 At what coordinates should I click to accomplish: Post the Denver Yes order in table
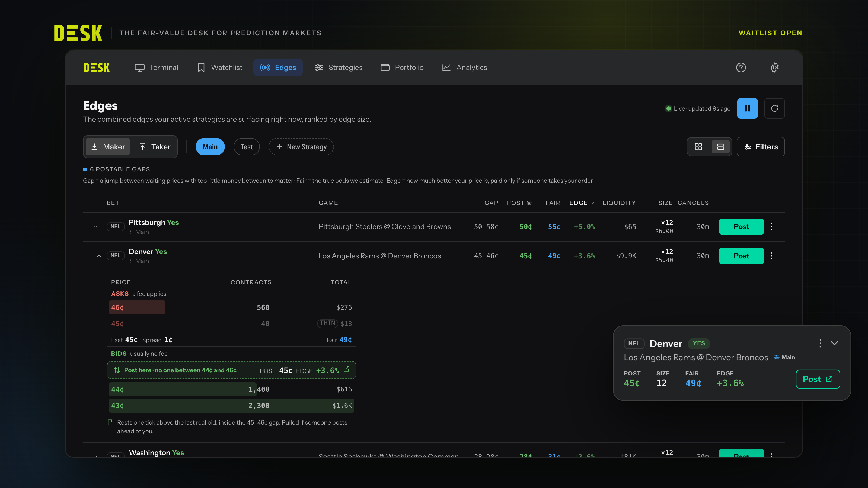point(741,256)
